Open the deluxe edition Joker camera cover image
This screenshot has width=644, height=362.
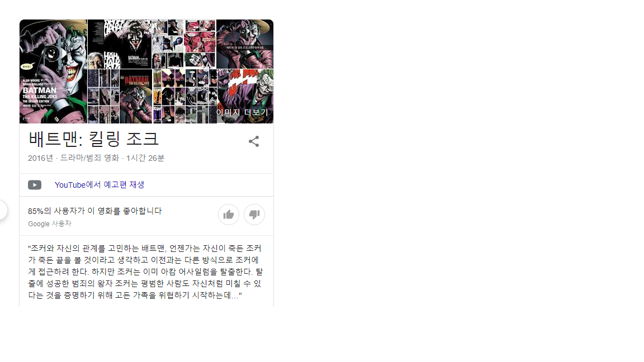click(53, 72)
